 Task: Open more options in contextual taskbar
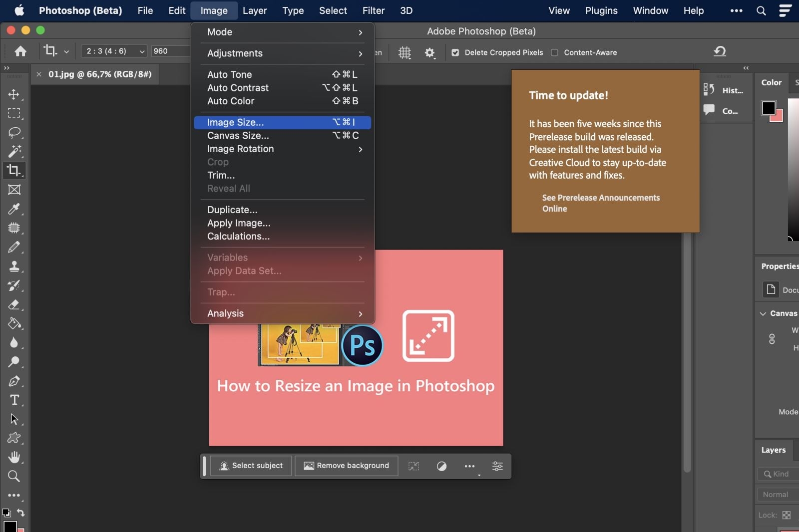tap(469, 466)
